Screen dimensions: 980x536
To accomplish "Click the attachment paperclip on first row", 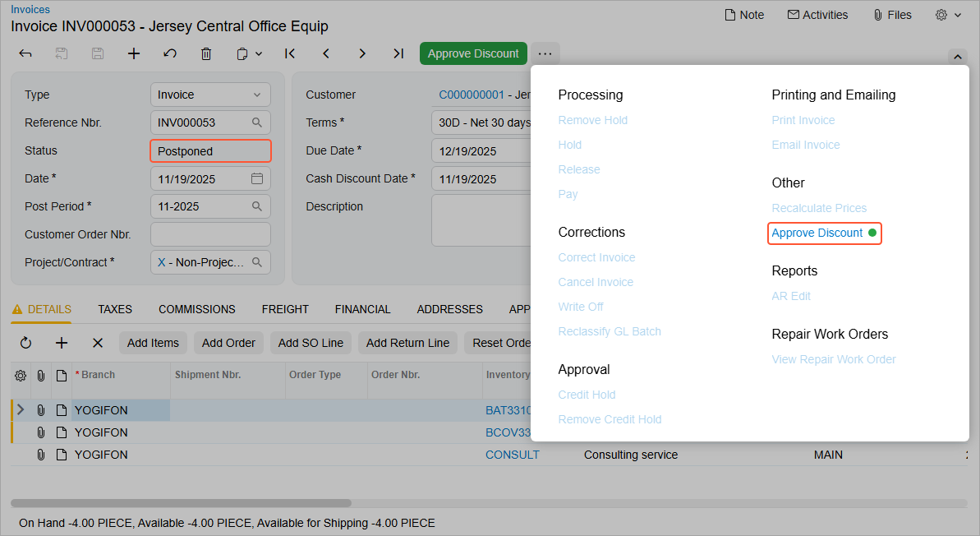I will click(40, 410).
